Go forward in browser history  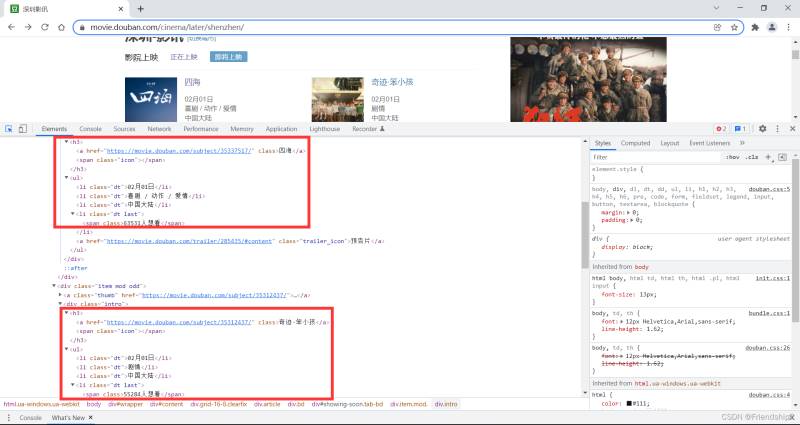point(28,27)
